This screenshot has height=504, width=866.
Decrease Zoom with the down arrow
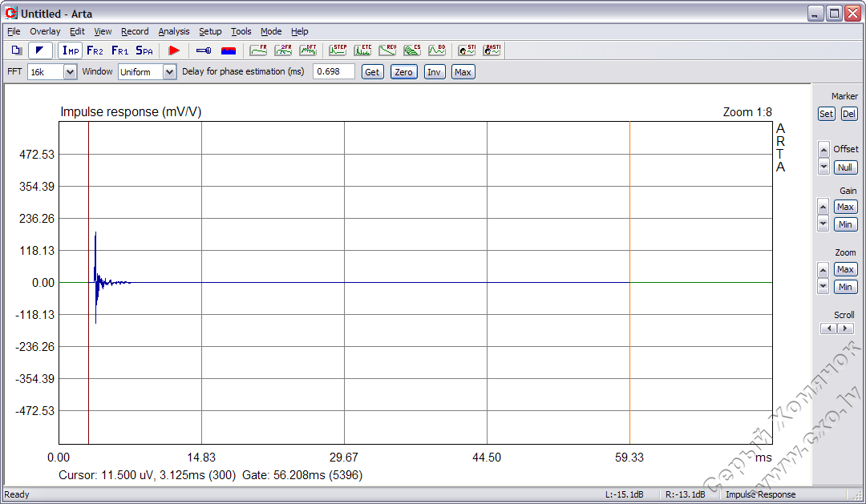pos(823,287)
